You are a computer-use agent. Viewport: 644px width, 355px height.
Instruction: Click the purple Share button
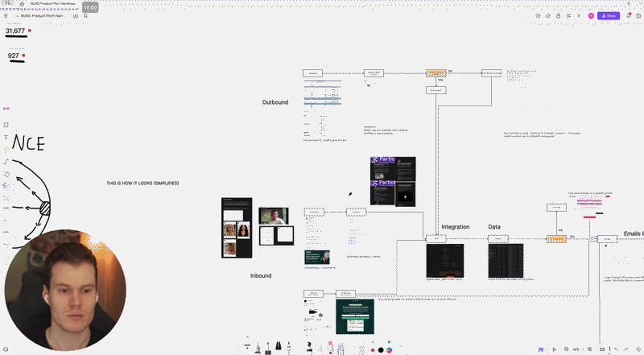coord(609,15)
